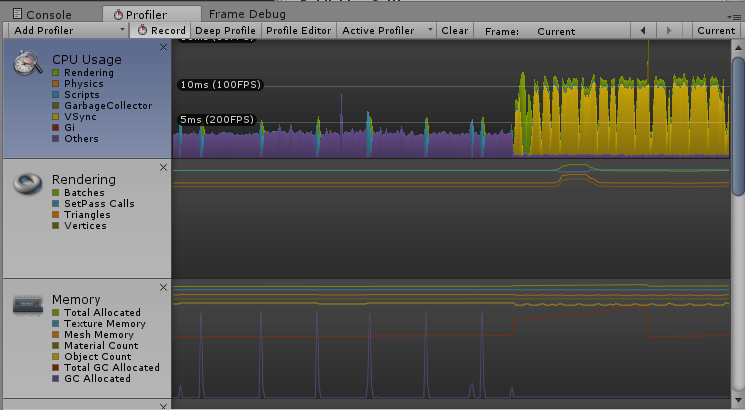Toggle the Texture Memory series swatch
Viewport: 745px width, 410px height.
[x=56, y=324]
